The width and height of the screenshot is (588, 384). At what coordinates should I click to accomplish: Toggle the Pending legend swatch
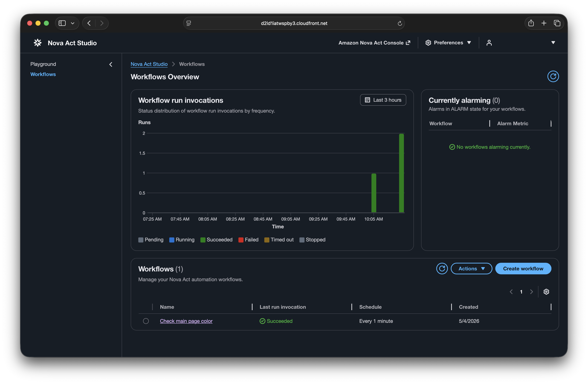[141, 240]
